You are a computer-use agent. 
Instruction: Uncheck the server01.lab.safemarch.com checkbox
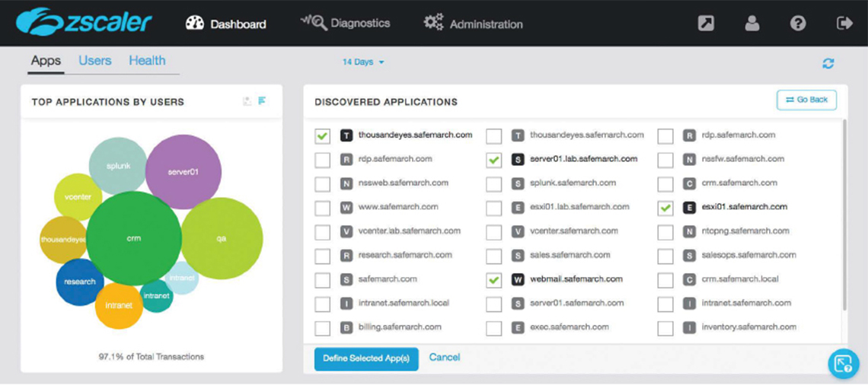pos(494,160)
